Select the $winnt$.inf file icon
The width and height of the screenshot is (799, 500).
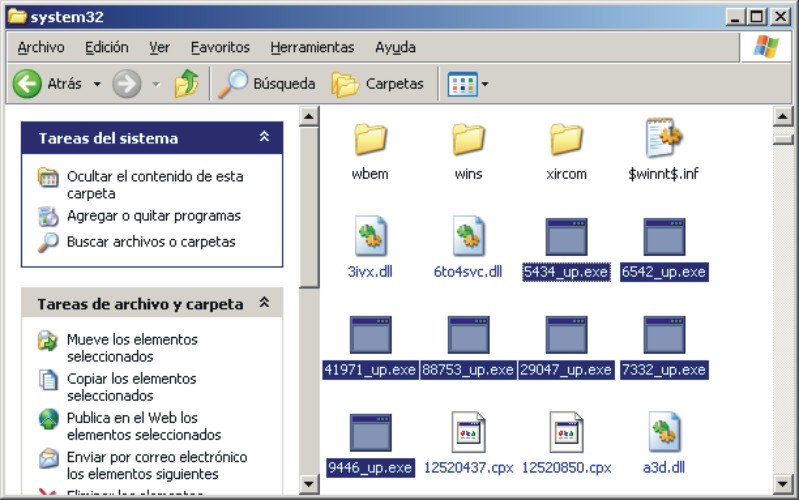point(663,140)
